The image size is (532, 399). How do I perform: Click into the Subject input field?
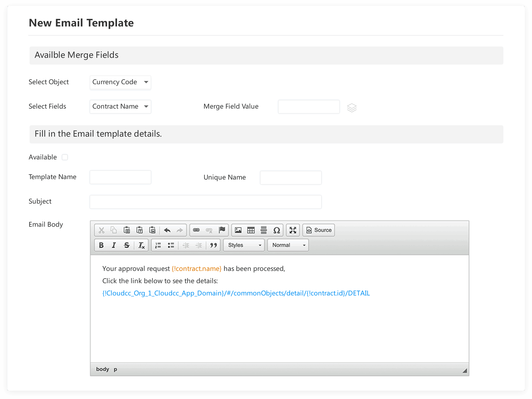tap(205, 202)
